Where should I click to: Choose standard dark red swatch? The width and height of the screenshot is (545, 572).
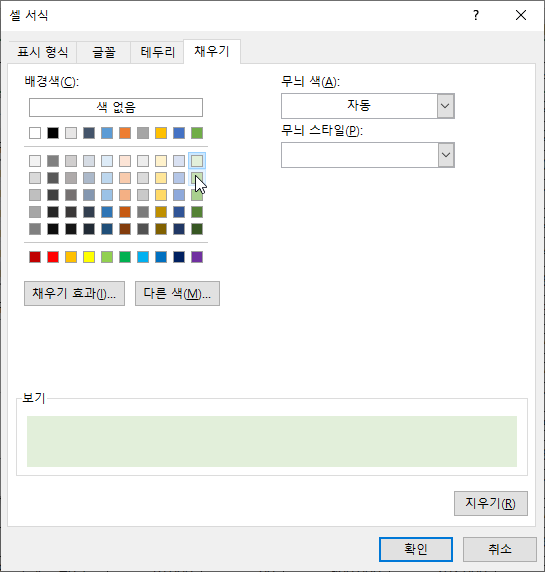[x=35, y=257]
